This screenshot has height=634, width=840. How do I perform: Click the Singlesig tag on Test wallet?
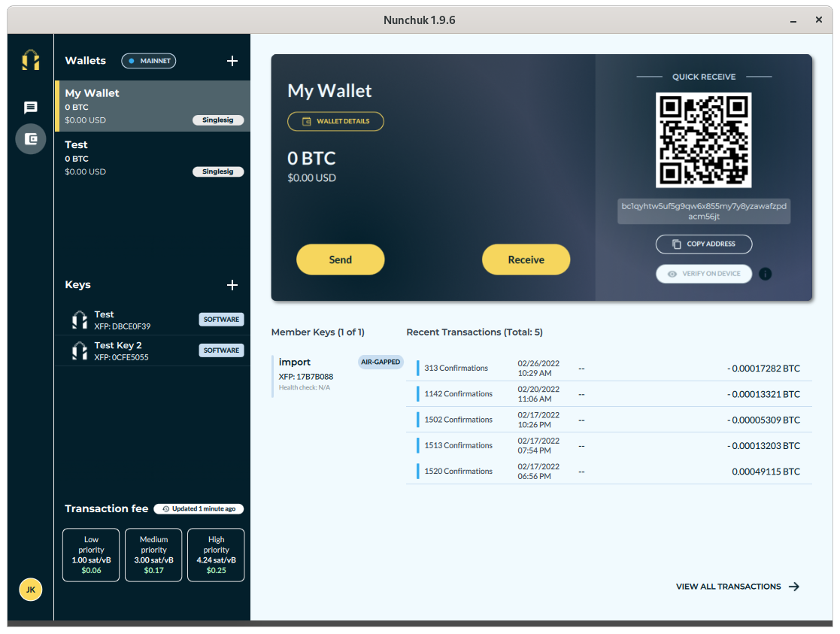click(x=218, y=171)
